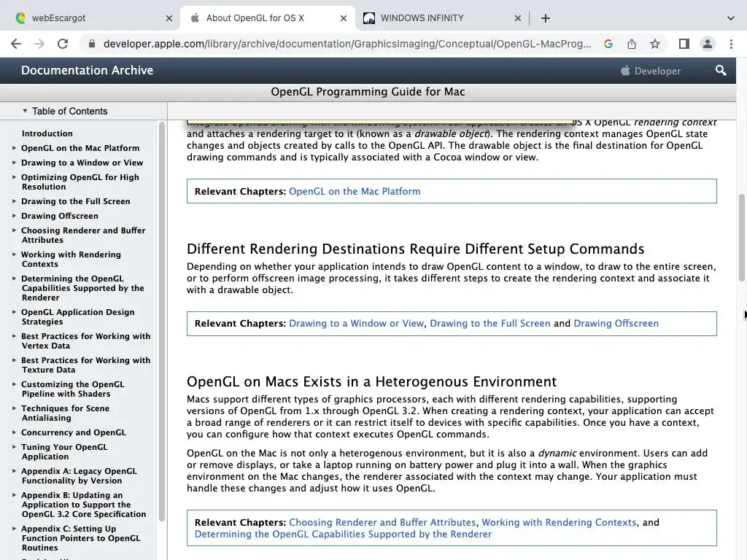Click the Google icon in address bar
The width and height of the screenshot is (747, 560).
[608, 44]
